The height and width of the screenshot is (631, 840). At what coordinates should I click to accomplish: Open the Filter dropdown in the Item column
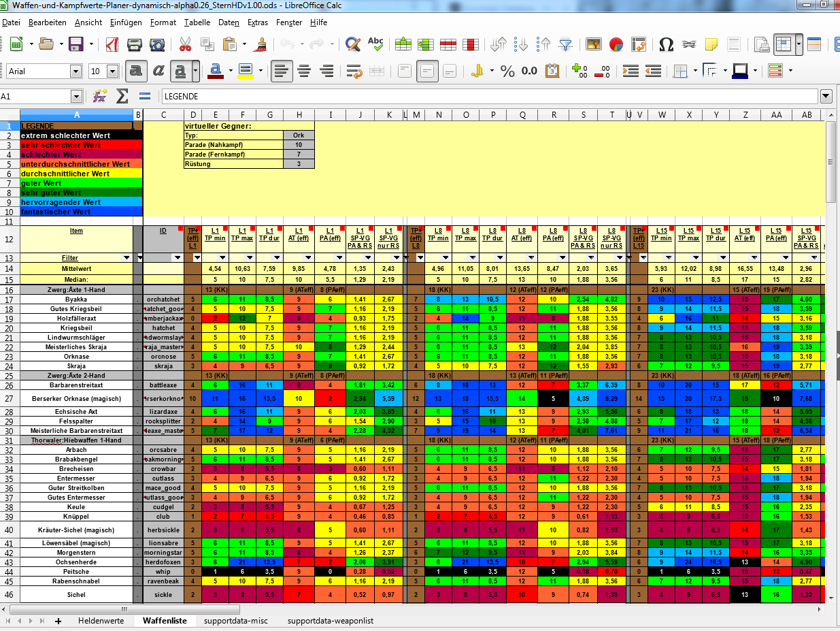pyautogui.click(x=127, y=258)
